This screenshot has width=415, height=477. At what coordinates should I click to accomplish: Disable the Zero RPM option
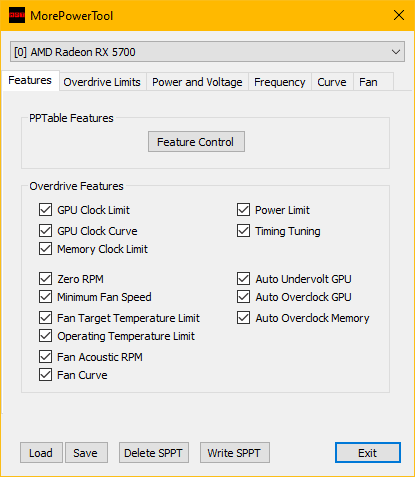[x=45, y=279]
